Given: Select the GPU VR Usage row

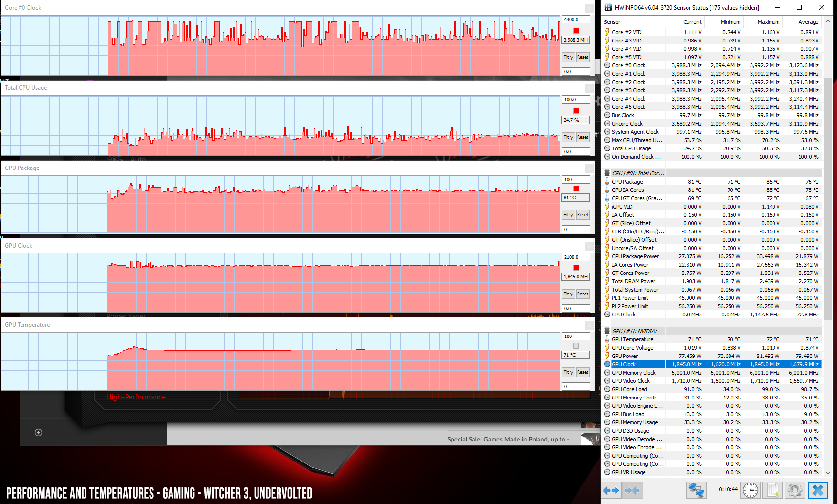Looking at the screenshot, I should (x=712, y=472).
